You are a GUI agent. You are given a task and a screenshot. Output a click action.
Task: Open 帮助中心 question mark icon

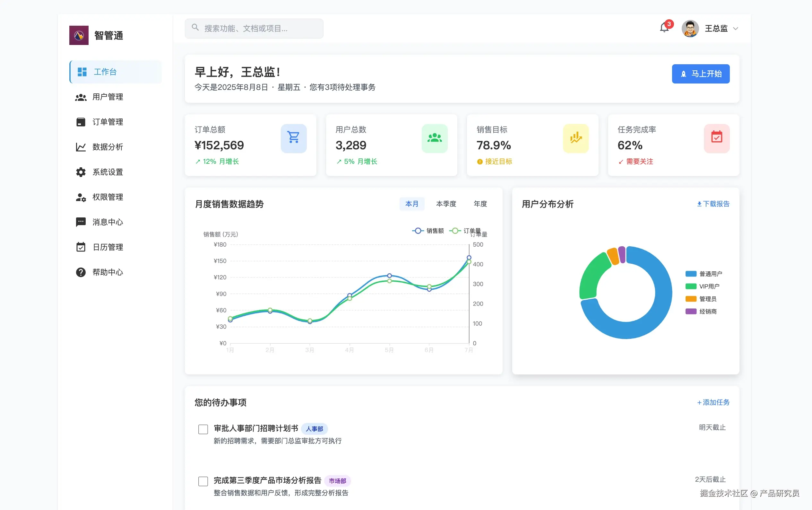coord(81,272)
